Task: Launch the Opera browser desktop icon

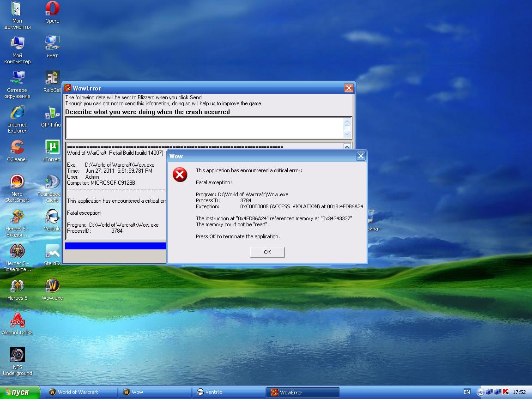Action: 52,12
